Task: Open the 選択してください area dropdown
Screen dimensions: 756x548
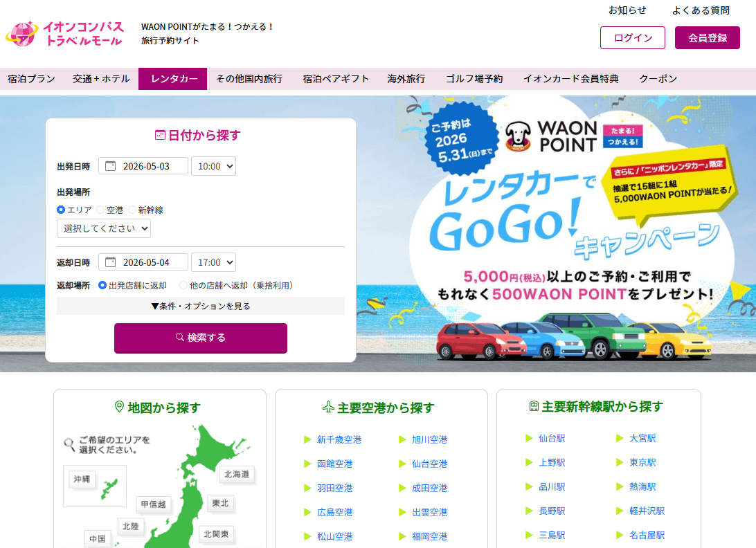Action: pos(104,228)
